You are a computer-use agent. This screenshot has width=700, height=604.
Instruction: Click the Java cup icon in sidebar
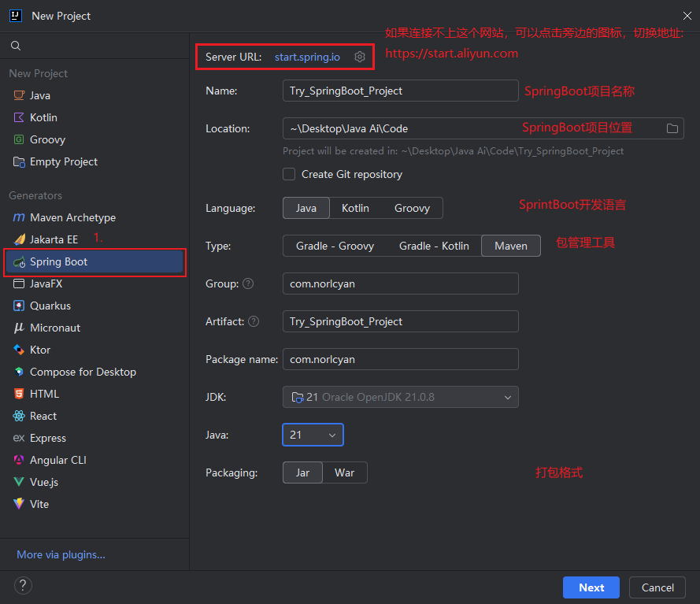(x=19, y=95)
